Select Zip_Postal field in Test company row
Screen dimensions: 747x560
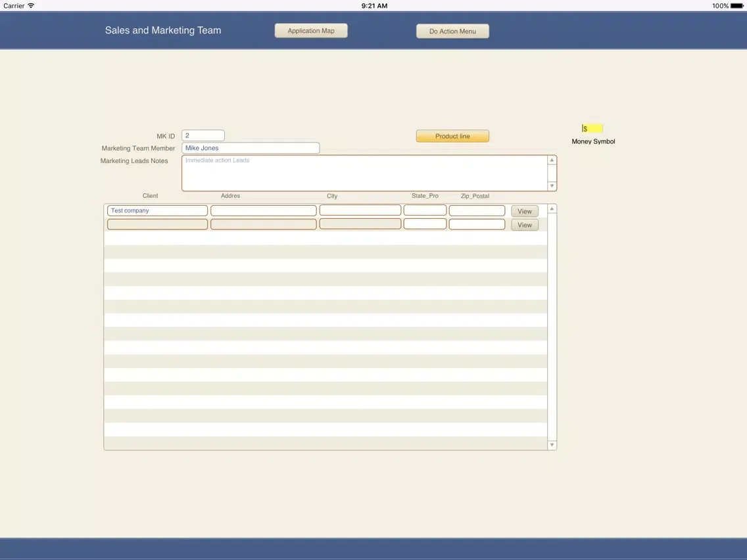[477, 210]
